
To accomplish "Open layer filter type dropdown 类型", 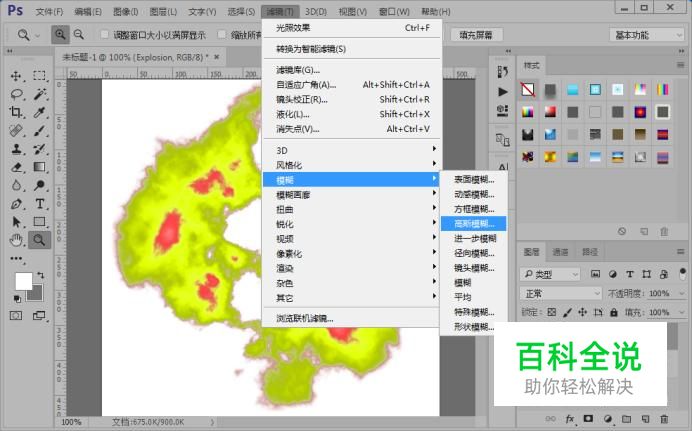I will pyautogui.click(x=550, y=274).
